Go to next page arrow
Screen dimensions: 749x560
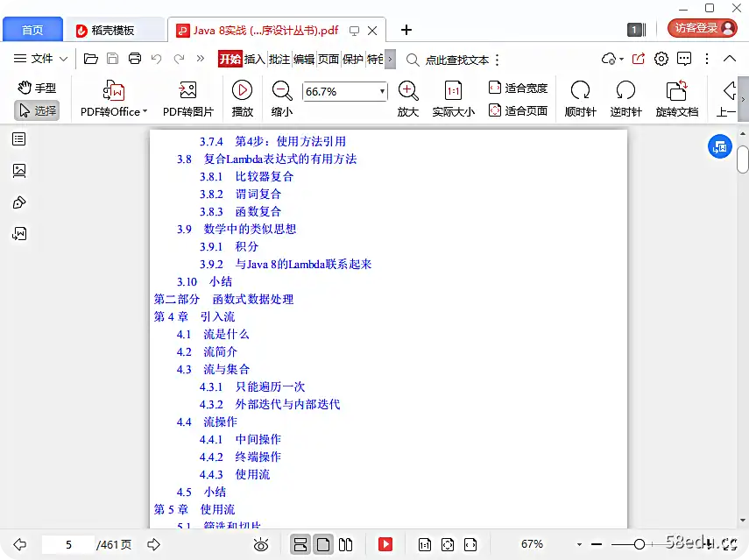click(x=154, y=544)
